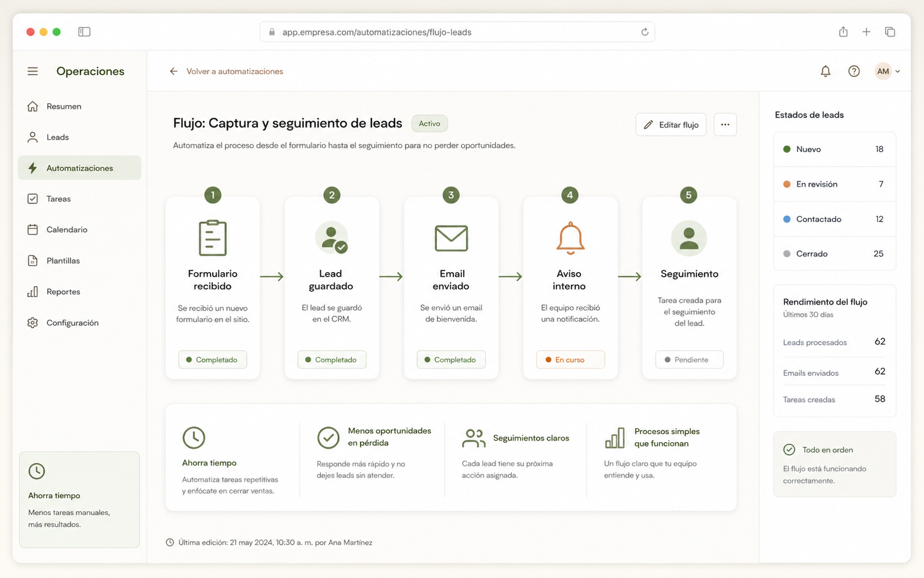
Task: Click the sidebar Ahorra tiempo clock icon
Action: click(x=37, y=471)
